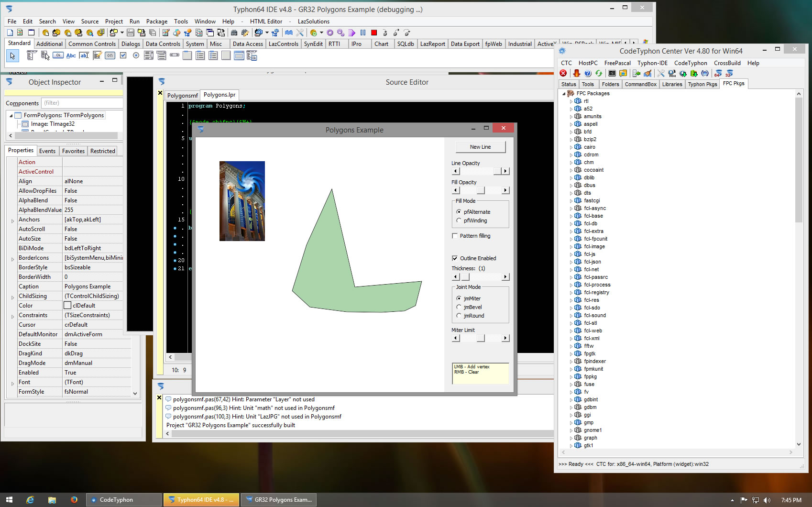Click the binoculars Find icon in IDE toolbar
Screen dimensions: 812x507
(x=234, y=33)
